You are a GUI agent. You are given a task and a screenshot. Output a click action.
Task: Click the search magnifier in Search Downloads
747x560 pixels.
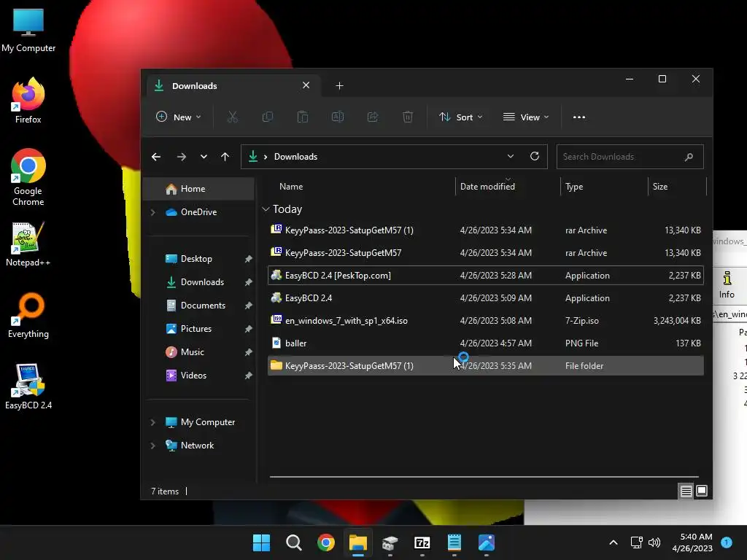coord(689,157)
